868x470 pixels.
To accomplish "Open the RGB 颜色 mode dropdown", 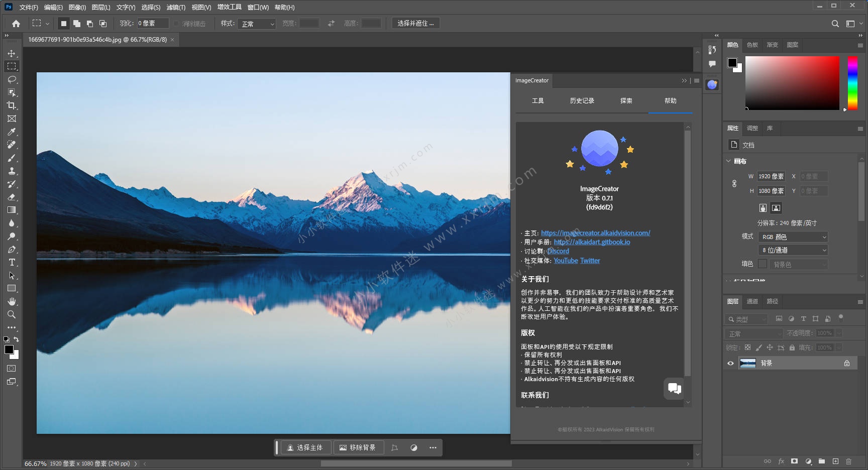I will tap(793, 237).
